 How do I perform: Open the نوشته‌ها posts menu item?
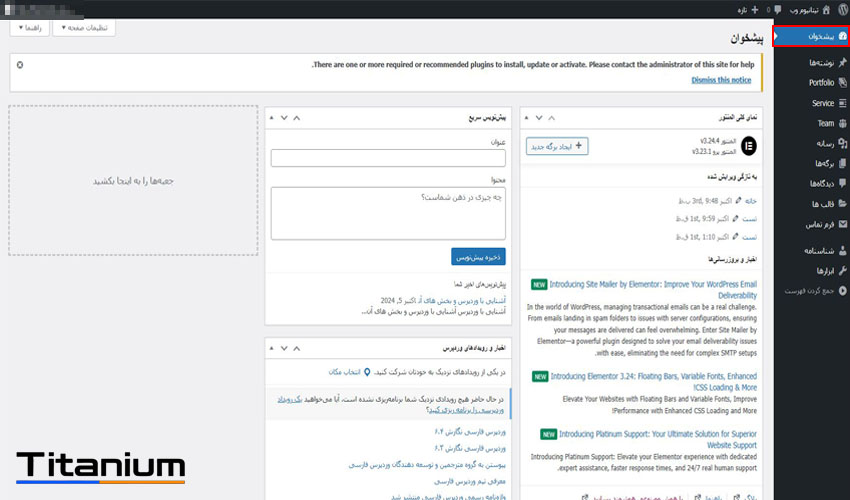(821, 63)
